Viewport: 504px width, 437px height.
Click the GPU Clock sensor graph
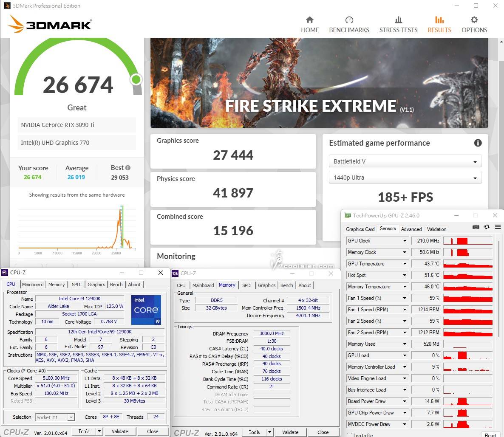pyautogui.click(x=468, y=241)
